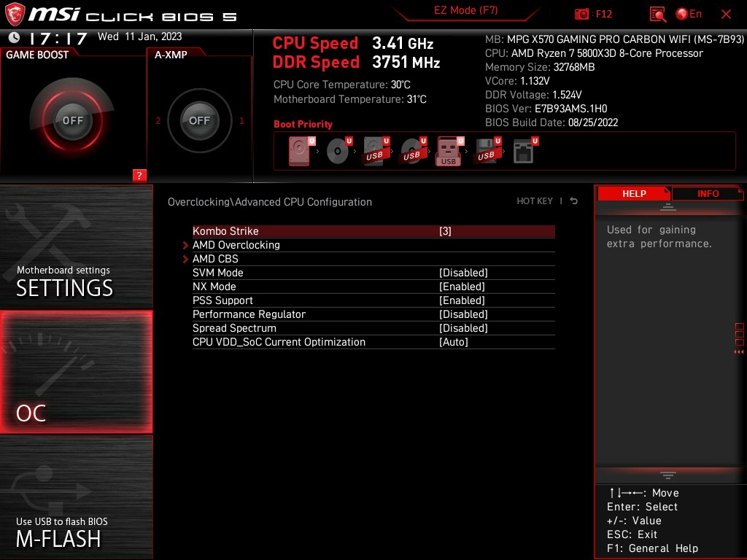
Task: Click the BIOS Build Date 08/25/2022 text
Action: pos(551,122)
